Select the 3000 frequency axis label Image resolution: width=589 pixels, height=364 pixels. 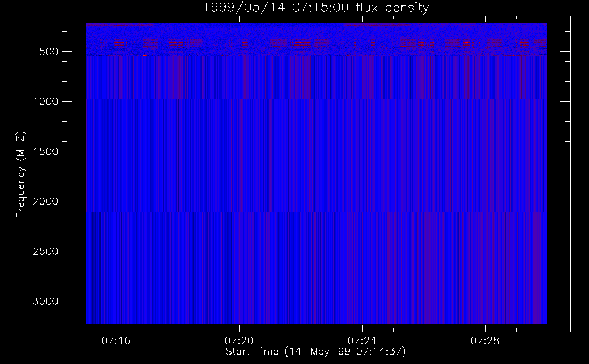tap(46, 301)
